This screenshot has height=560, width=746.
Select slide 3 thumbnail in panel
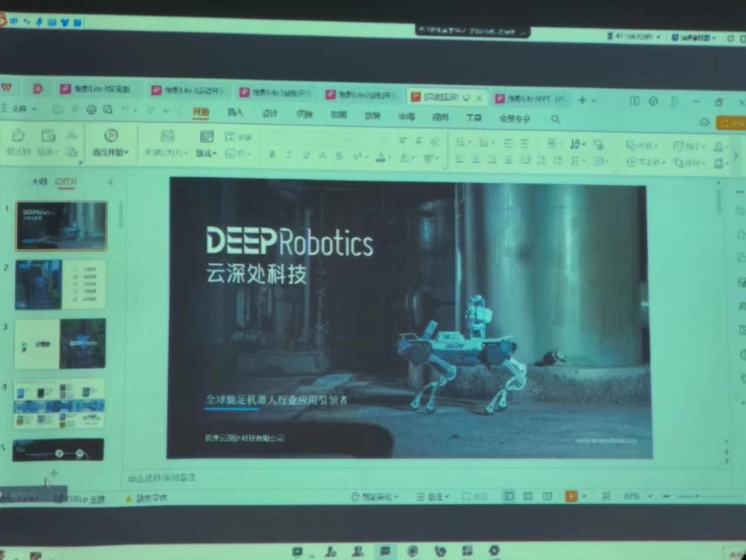pos(60,344)
